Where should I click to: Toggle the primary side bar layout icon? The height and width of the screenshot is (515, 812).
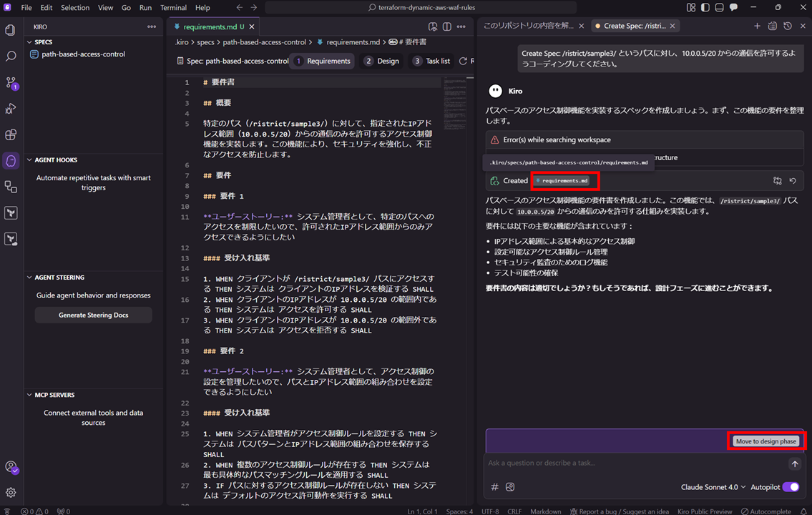[x=705, y=8]
